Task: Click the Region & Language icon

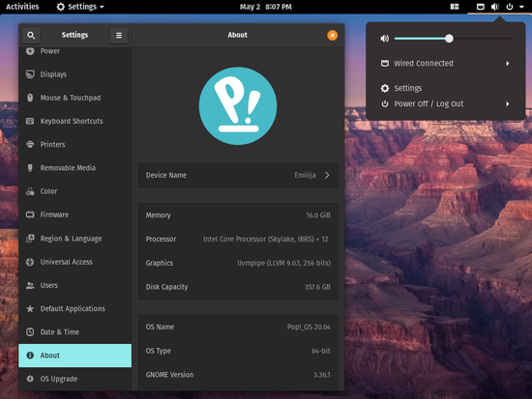Action: point(30,239)
